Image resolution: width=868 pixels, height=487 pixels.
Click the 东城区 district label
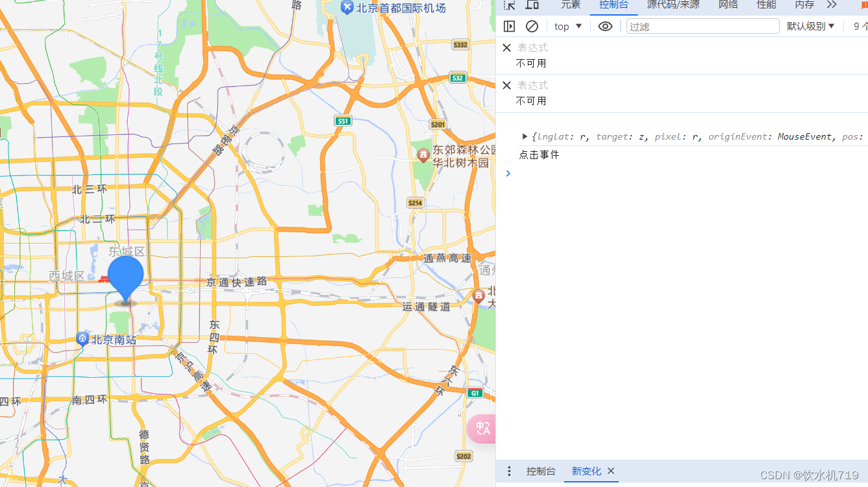[x=127, y=251]
